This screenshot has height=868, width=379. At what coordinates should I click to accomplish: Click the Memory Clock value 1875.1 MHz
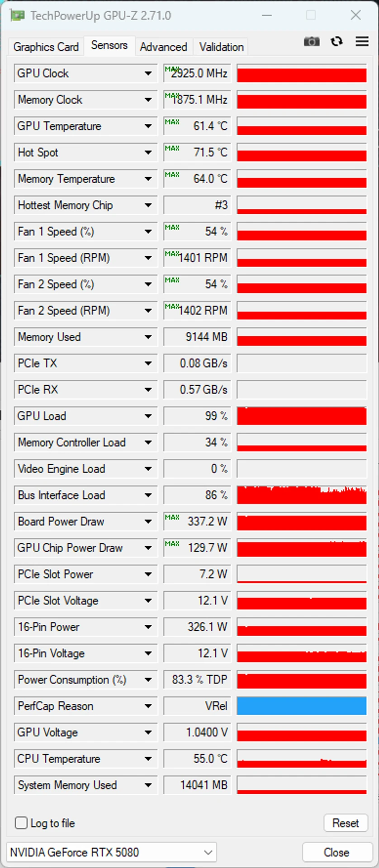pyautogui.click(x=197, y=99)
